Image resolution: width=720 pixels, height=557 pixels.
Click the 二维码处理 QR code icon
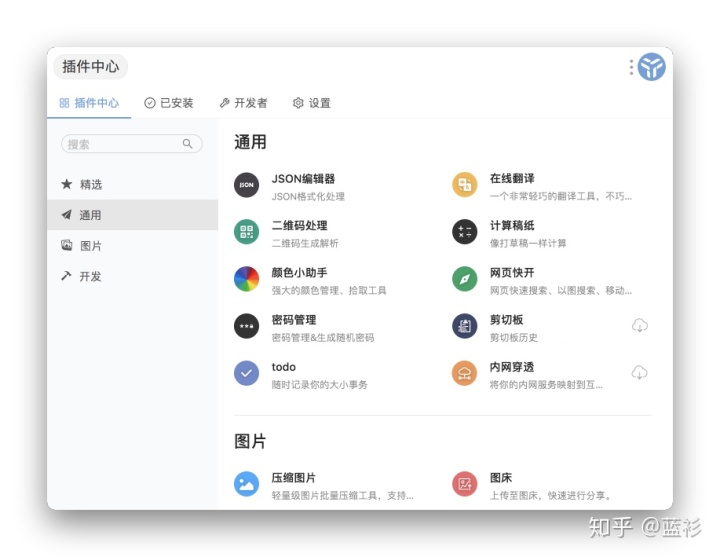pos(246,232)
